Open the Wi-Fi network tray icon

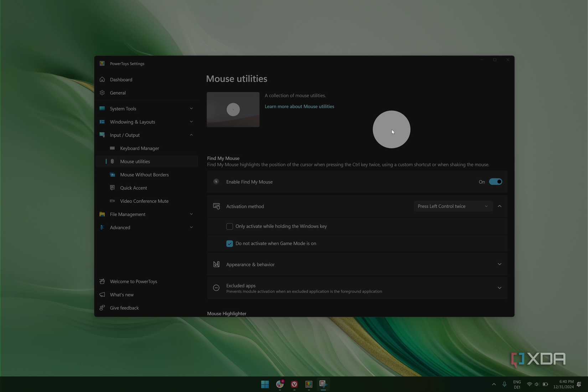530,384
